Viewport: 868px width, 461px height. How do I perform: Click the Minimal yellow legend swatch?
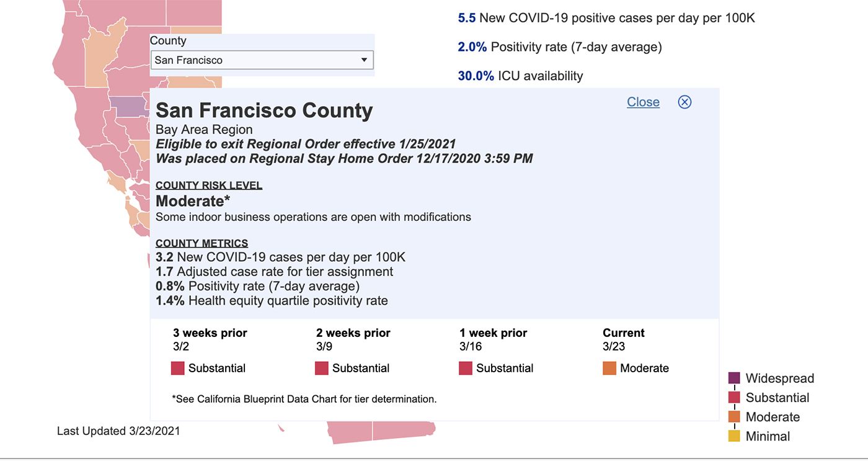click(734, 436)
